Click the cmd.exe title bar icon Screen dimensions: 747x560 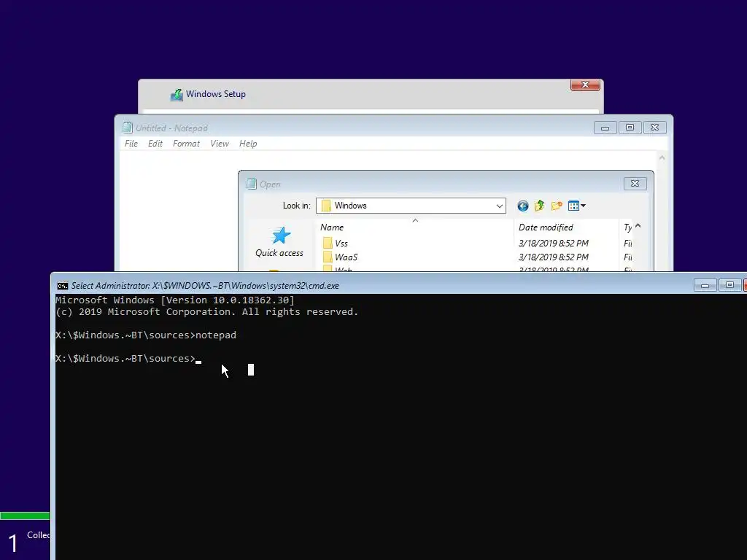pyautogui.click(x=63, y=286)
